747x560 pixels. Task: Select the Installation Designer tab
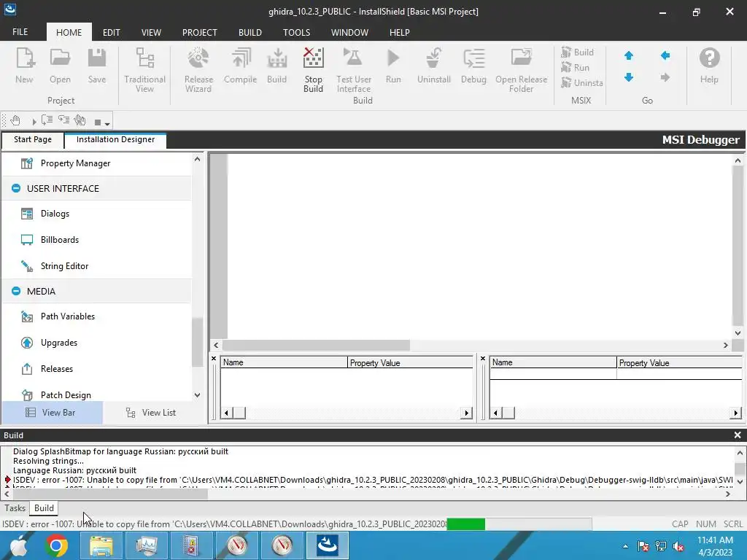tap(115, 139)
